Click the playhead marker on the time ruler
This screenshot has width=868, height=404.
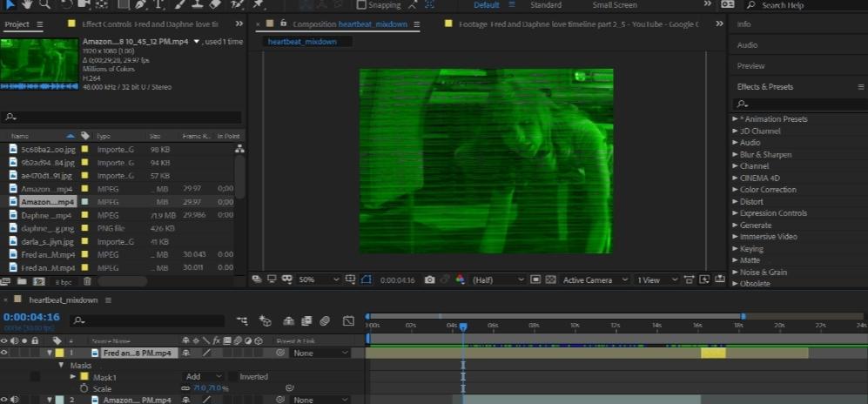point(463,327)
